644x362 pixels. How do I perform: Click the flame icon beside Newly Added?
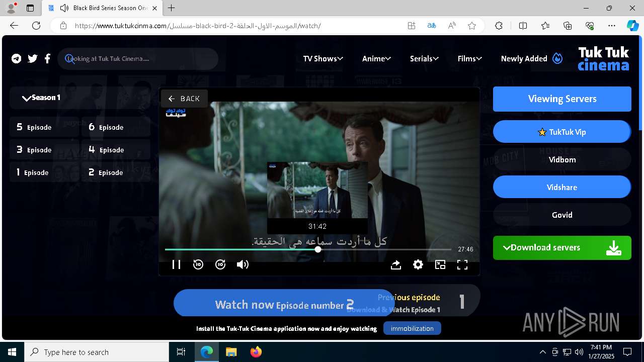[557, 58]
